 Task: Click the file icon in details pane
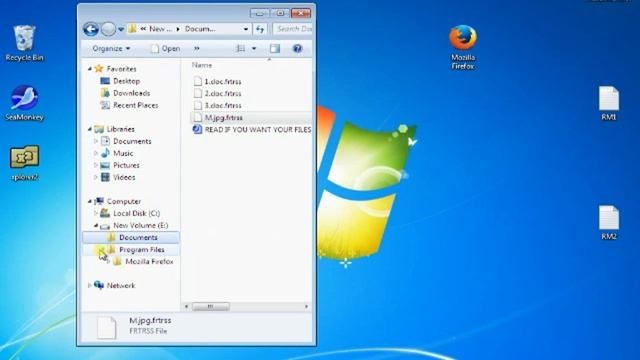pos(106,327)
